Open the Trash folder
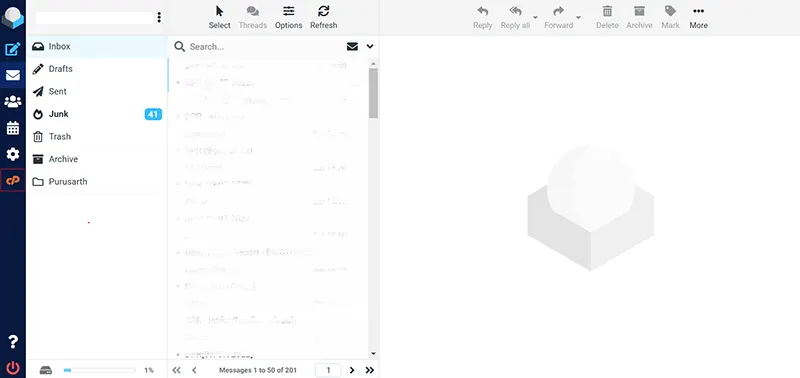This screenshot has width=800, height=378. point(97,137)
